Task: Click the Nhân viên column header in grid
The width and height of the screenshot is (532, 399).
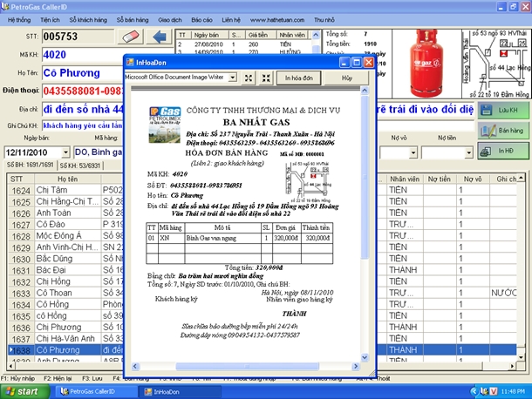Action: (x=405, y=179)
